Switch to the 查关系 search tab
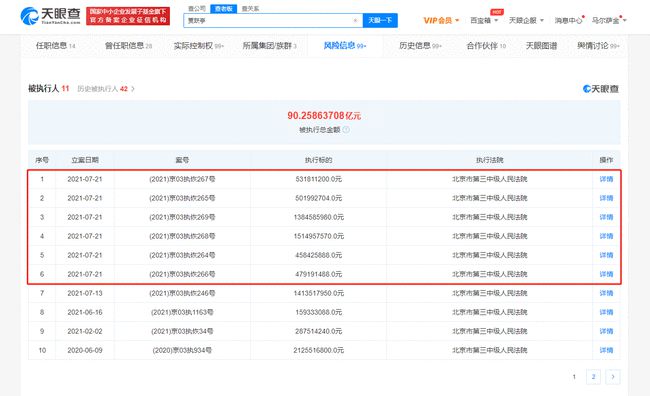Image resolution: width=650 pixels, height=396 pixels. [x=250, y=9]
